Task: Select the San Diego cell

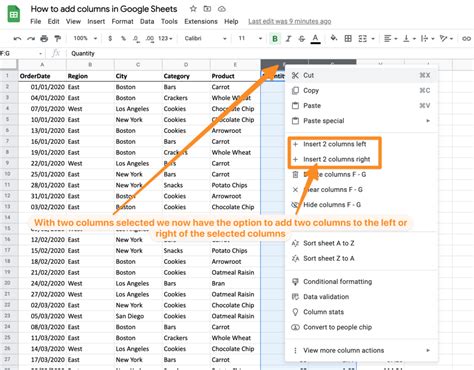Action: click(x=138, y=316)
